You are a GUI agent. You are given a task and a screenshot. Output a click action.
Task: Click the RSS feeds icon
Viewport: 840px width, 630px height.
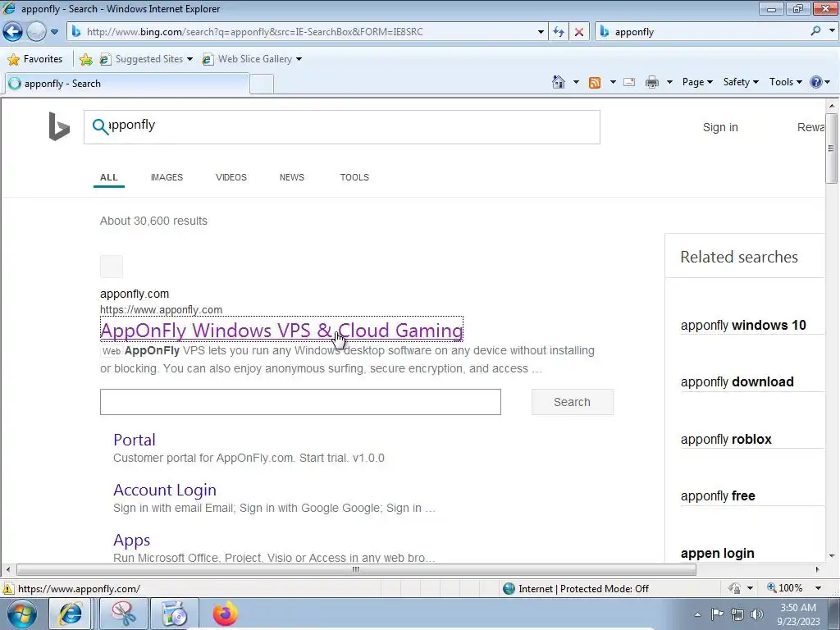click(595, 82)
